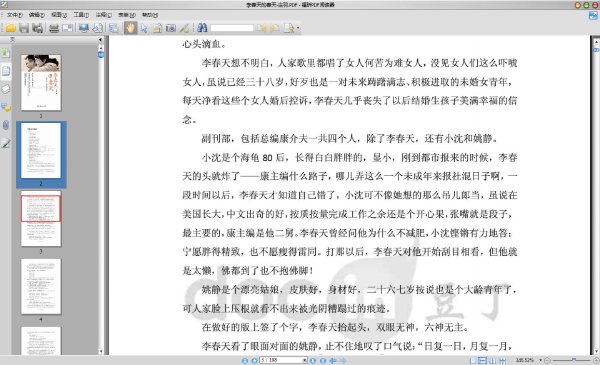The image size is (600, 365).
Task: Click the next view forward arrow
Action: click(x=343, y=360)
